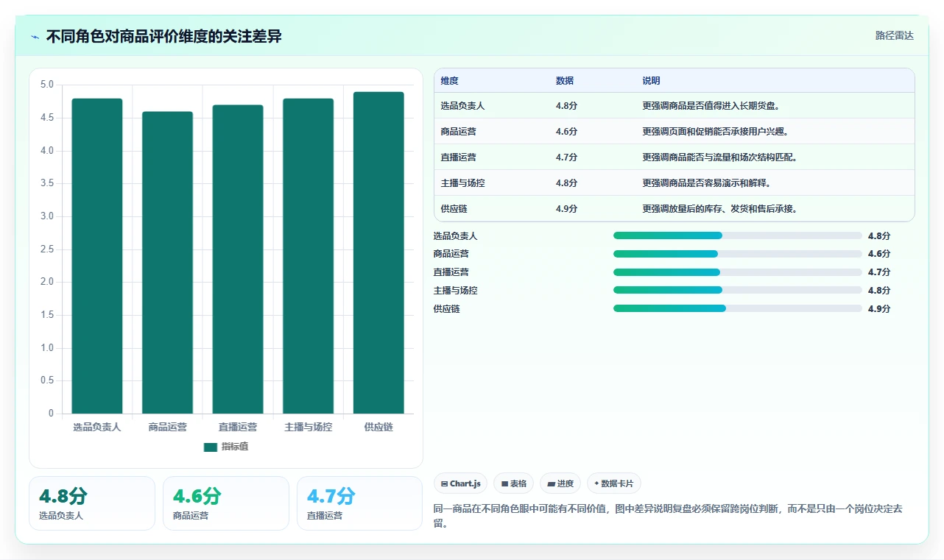
Task: Select the 商品运营 bar in chart
Action: (167, 263)
